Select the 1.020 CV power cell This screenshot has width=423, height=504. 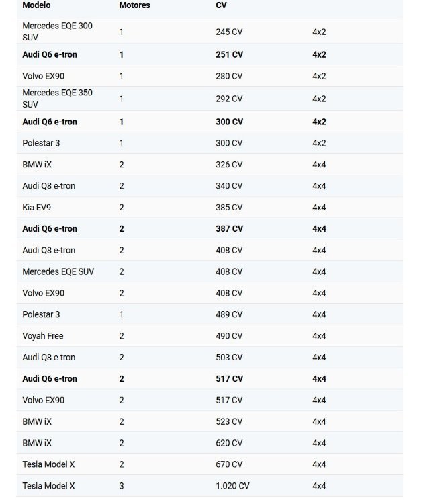tap(232, 486)
